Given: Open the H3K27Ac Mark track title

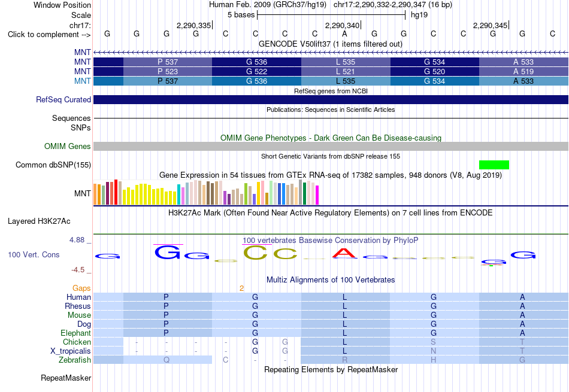Looking at the screenshot, I should pyautogui.click(x=330, y=213).
